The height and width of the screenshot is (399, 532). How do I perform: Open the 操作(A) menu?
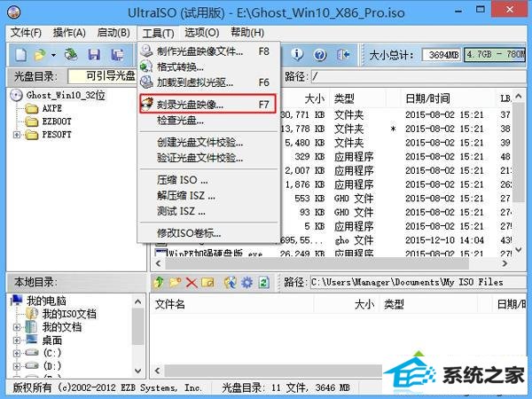69,33
